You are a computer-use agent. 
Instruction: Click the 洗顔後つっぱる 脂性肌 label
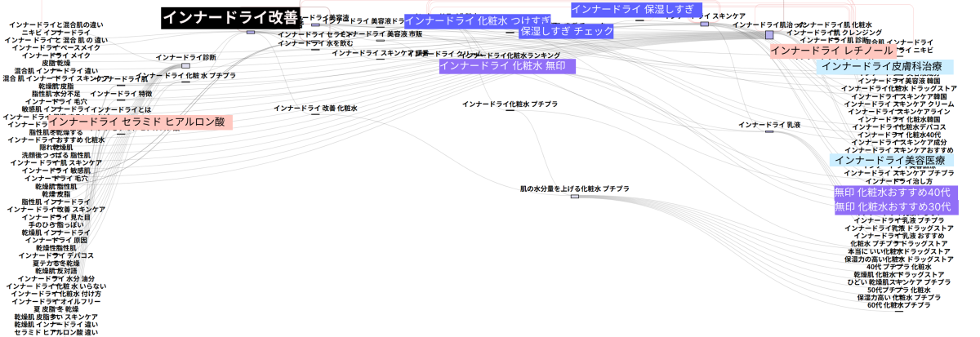[56, 155]
